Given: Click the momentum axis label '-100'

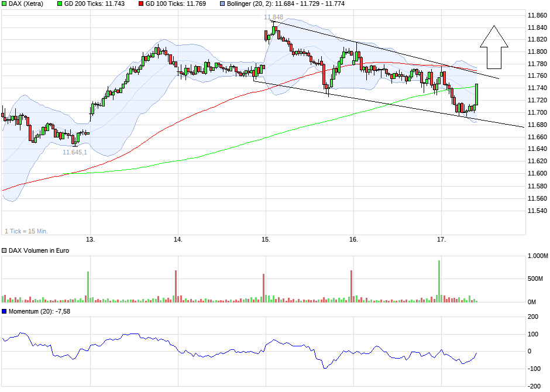Looking at the screenshot, I should click(x=535, y=369).
